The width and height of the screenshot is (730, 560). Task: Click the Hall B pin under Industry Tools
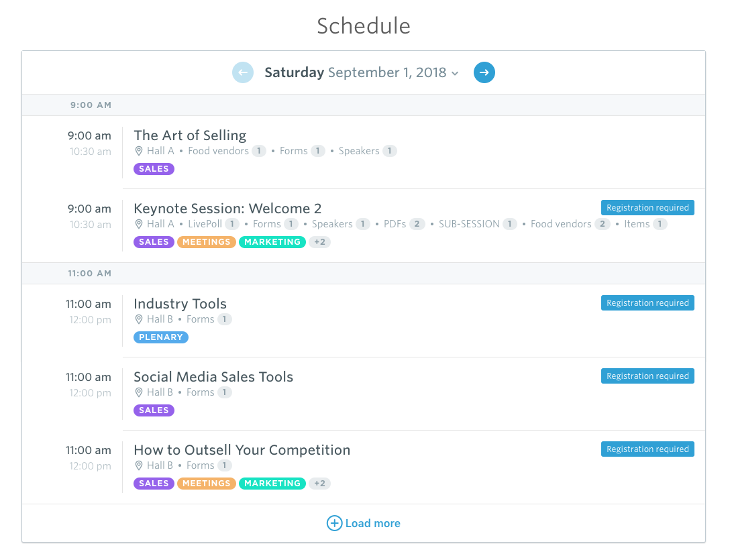coord(139,319)
